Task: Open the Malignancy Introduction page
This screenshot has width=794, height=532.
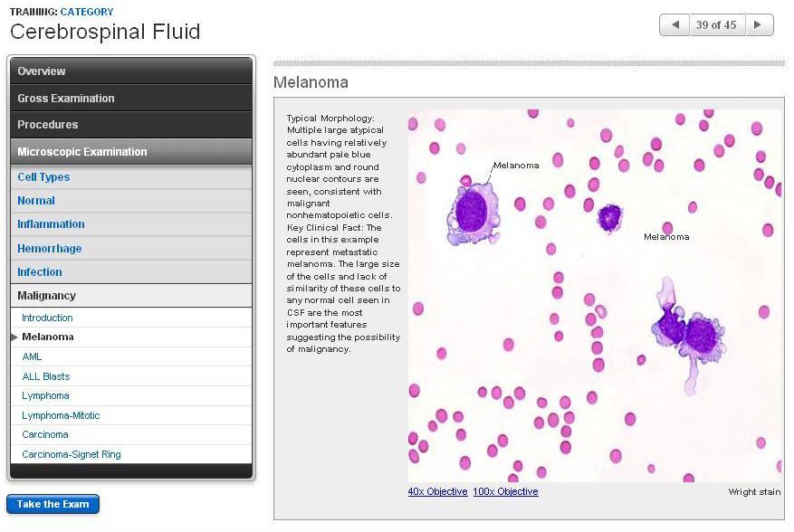Action: pos(47,318)
